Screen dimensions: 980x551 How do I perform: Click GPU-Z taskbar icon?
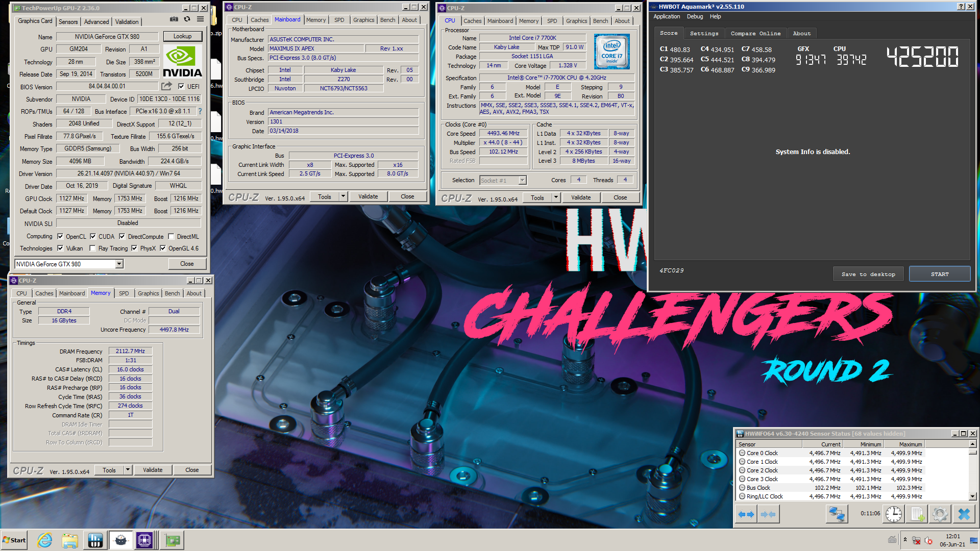[173, 540]
